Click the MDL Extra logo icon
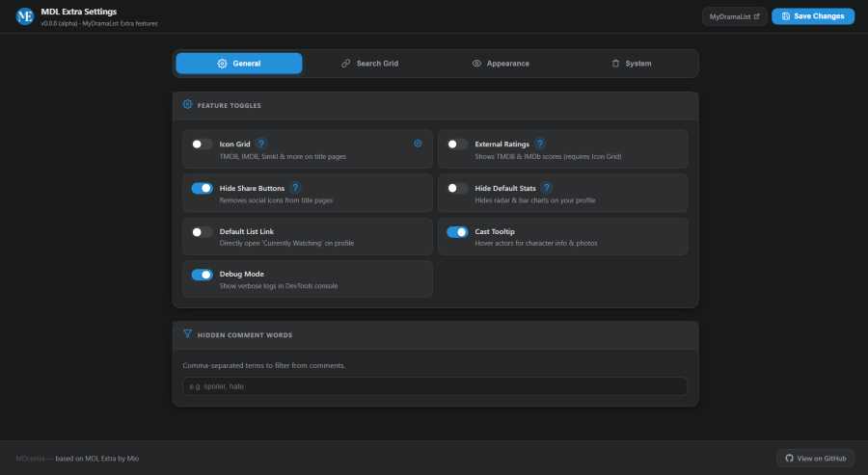This screenshot has height=475, width=868. click(x=26, y=16)
